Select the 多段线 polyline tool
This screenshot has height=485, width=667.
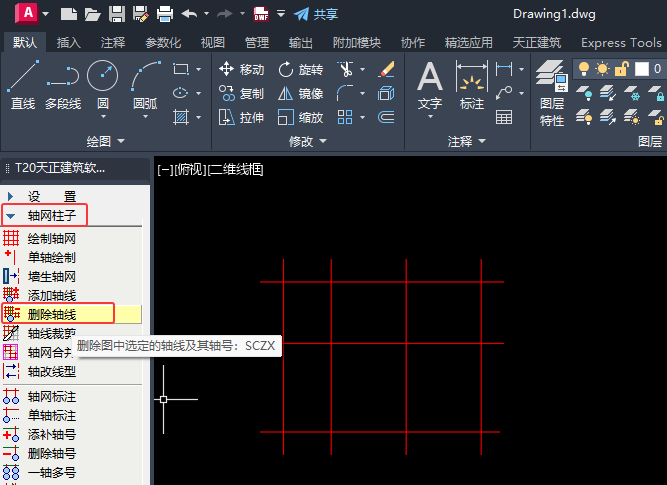[x=63, y=85]
